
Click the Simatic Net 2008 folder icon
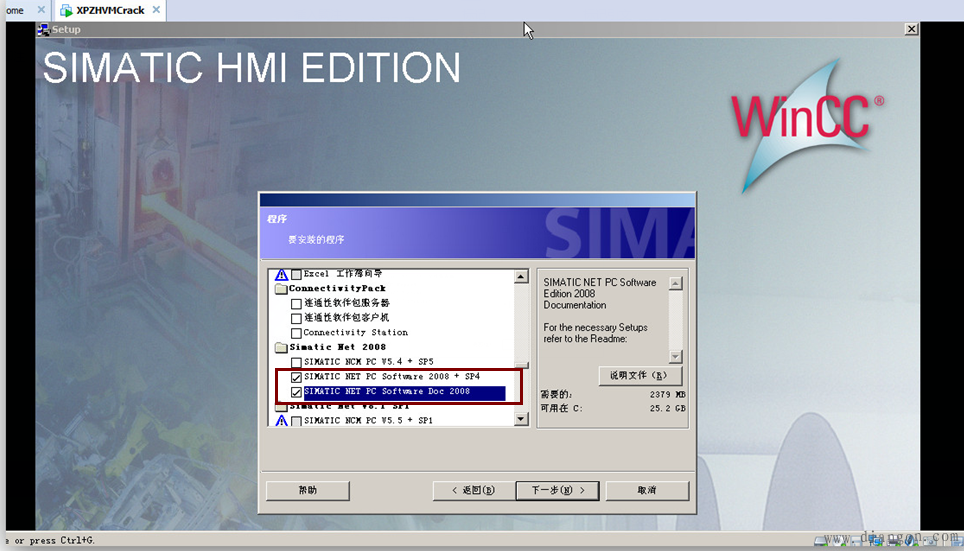281,347
